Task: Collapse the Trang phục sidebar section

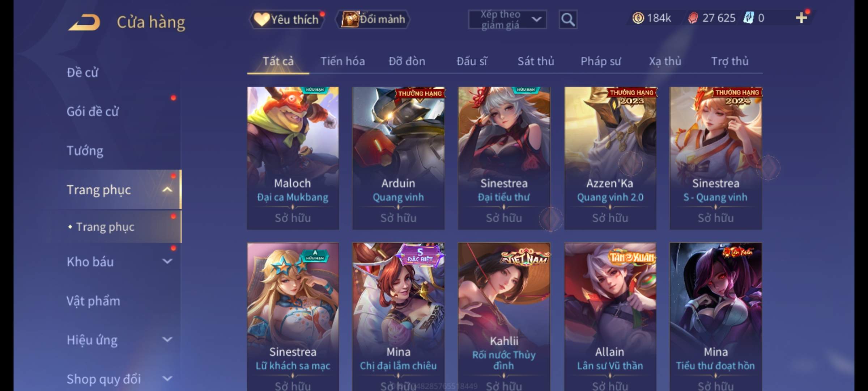Action: coord(167,190)
